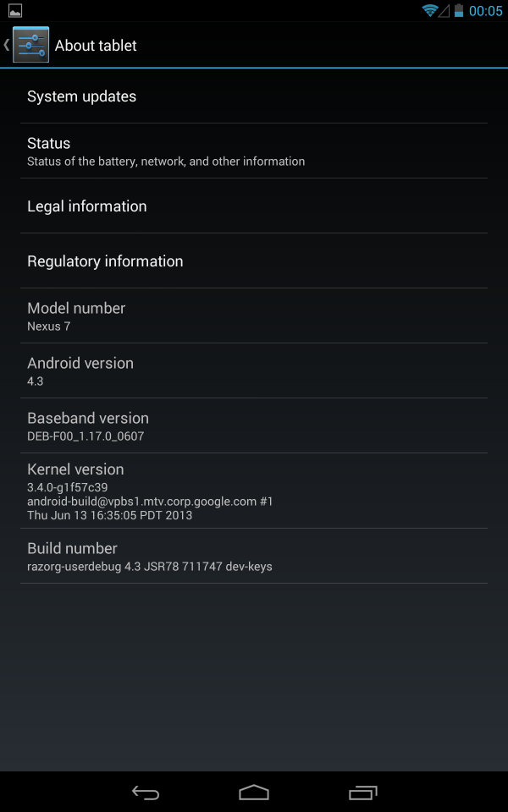The width and height of the screenshot is (508, 812).
Task: Open the Status entry
Action: (x=254, y=151)
